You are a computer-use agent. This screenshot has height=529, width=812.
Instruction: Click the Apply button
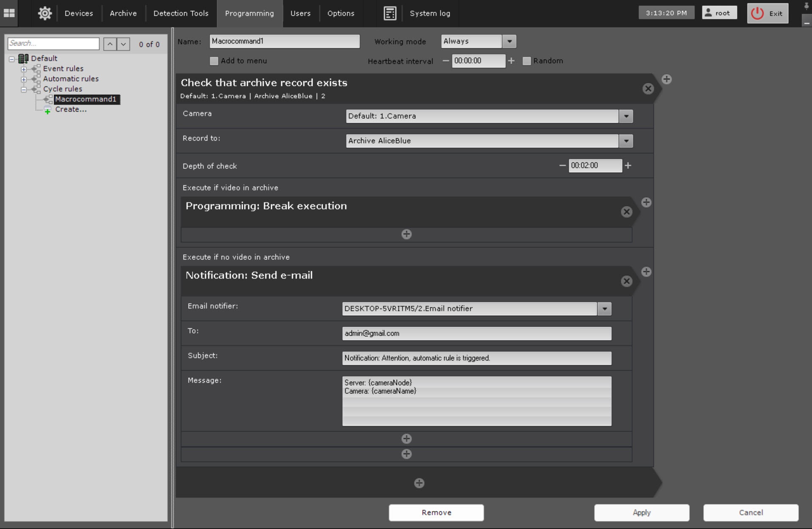click(x=641, y=512)
